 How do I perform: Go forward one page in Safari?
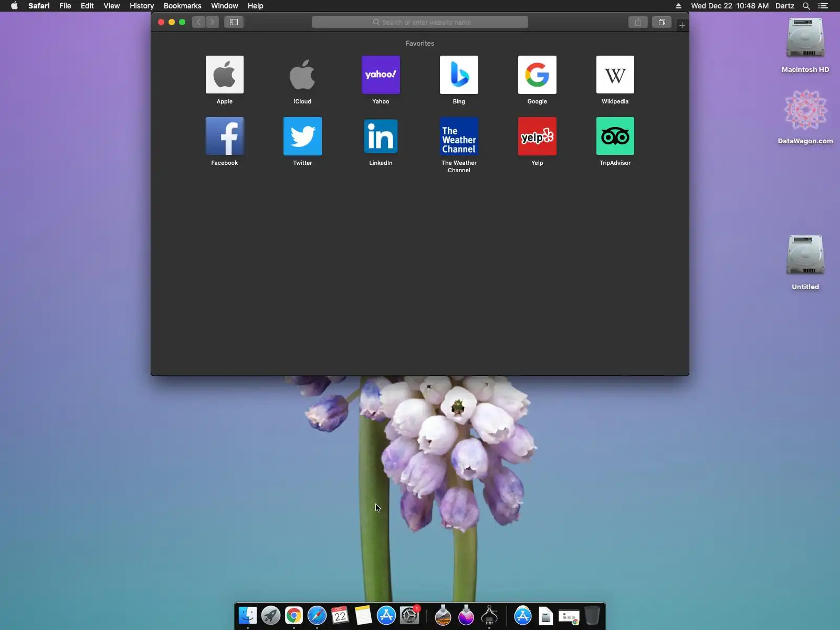tap(212, 22)
